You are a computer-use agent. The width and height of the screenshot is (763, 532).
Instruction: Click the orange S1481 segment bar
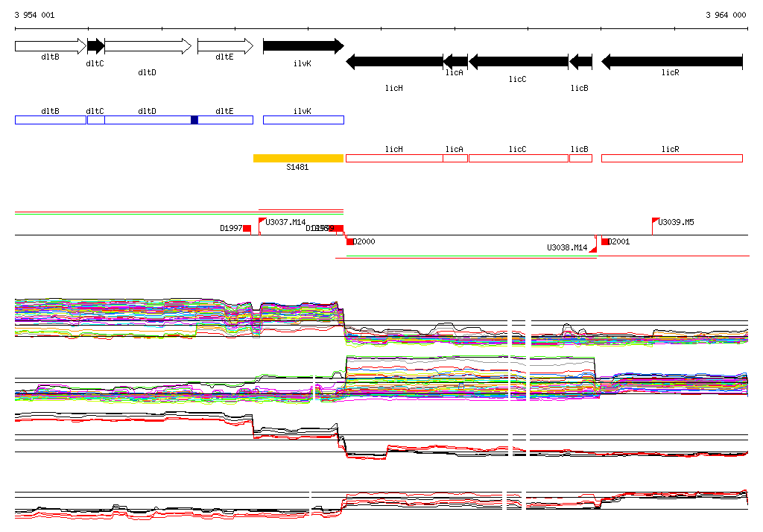[x=298, y=158]
